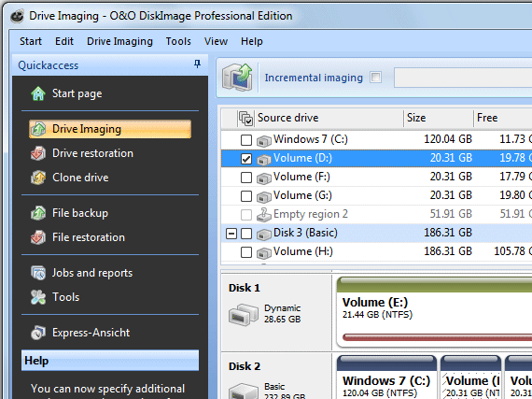Open Clone drive
This screenshot has width=532, height=399.
pos(80,178)
